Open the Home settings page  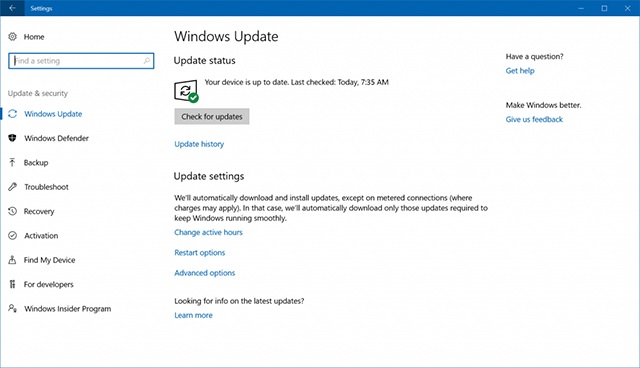pos(34,37)
